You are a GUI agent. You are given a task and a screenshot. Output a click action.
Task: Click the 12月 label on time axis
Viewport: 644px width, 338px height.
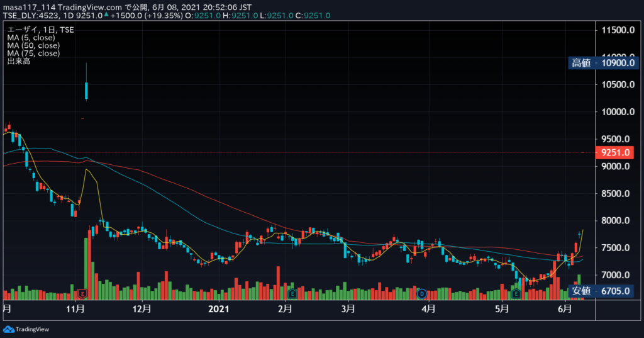pyautogui.click(x=142, y=308)
